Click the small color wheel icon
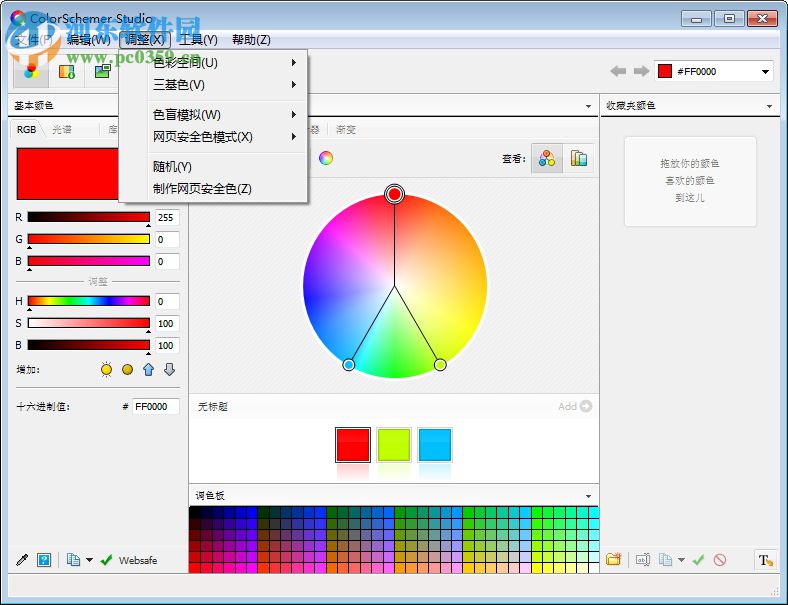Screen dimensions: 788x605 pyautogui.click(x=326, y=158)
